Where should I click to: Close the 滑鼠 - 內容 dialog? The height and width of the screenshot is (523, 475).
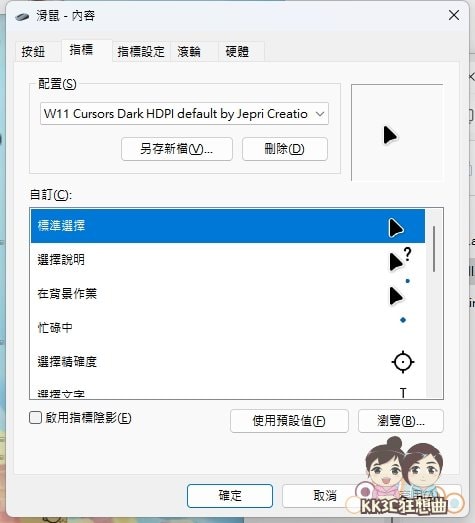(454, 15)
